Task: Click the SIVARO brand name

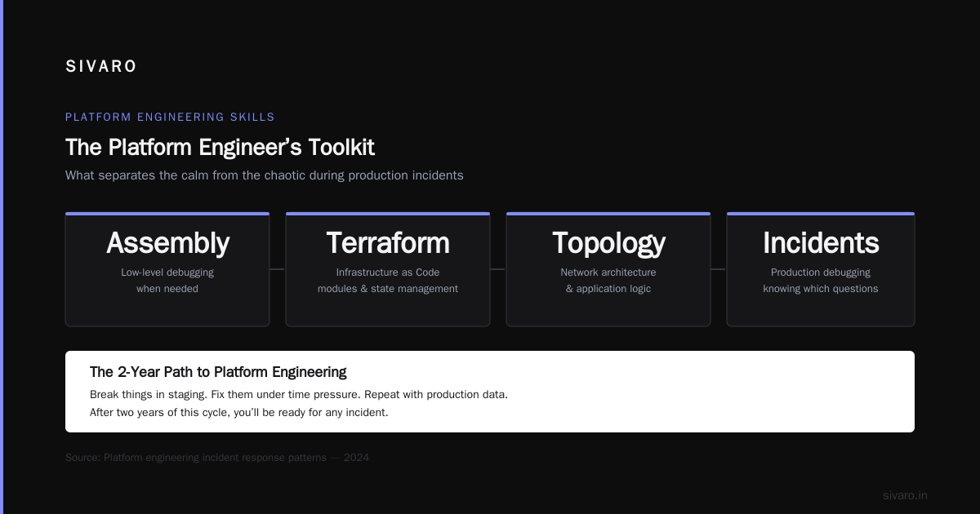Action: click(101, 67)
